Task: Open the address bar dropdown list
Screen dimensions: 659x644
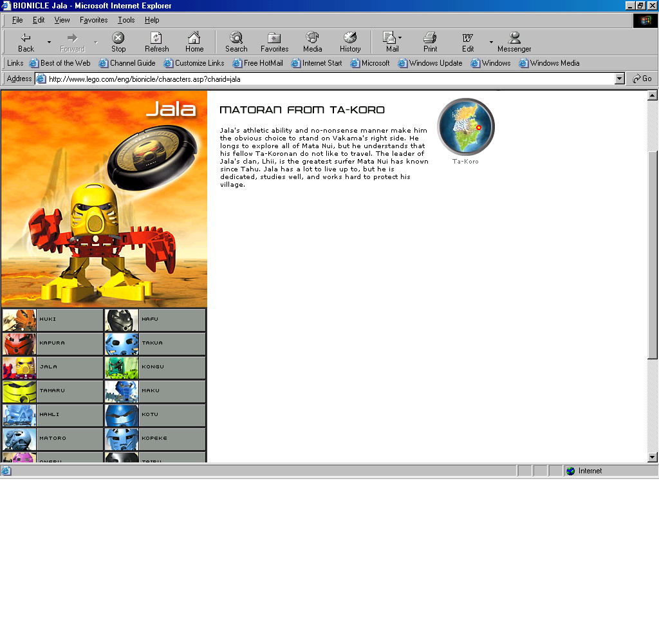Action: (620, 79)
